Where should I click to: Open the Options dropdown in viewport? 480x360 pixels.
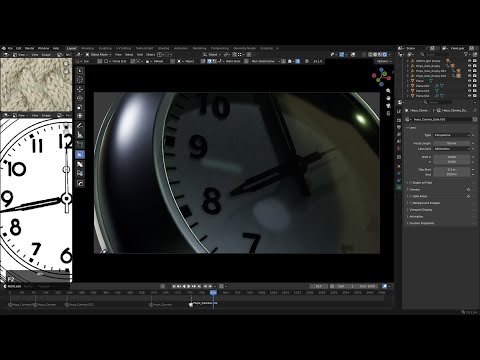(x=384, y=61)
